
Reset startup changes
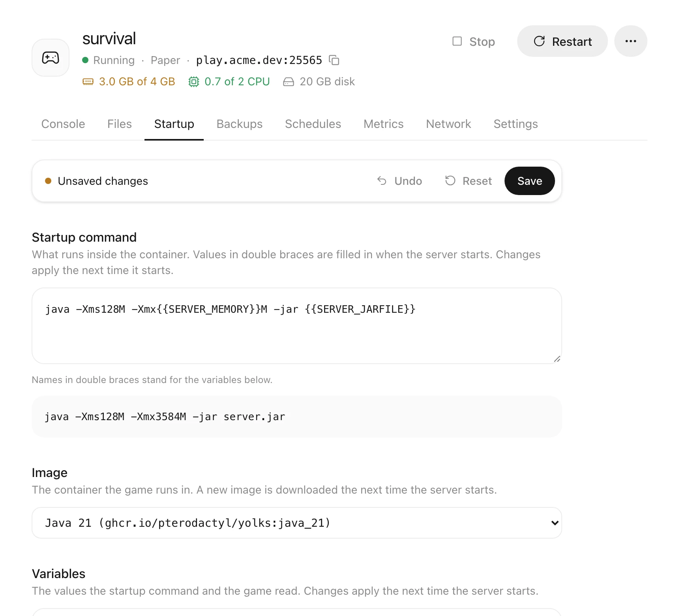pos(469,181)
